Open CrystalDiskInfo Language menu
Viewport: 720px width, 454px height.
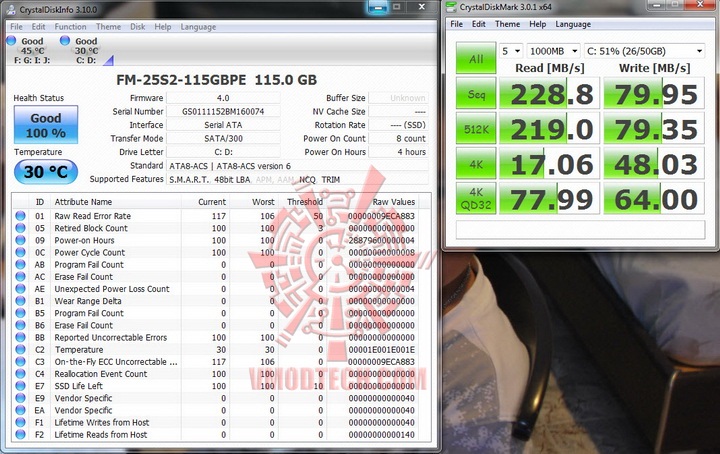[198, 27]
